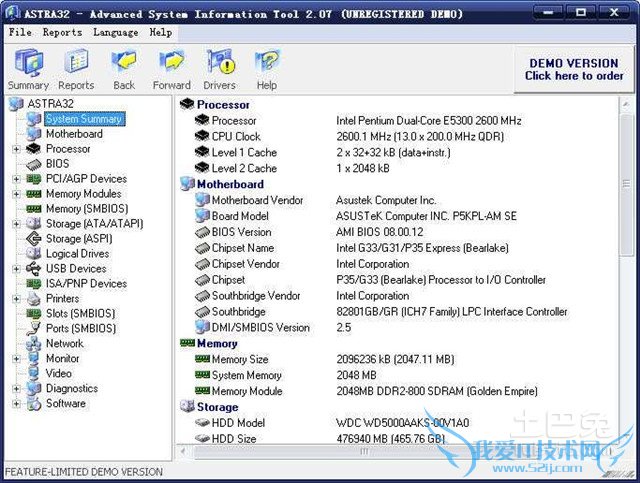Select the Board Model row
This screenshot has height=483, width=640.
pyautogui.click(x=356, y=216)
